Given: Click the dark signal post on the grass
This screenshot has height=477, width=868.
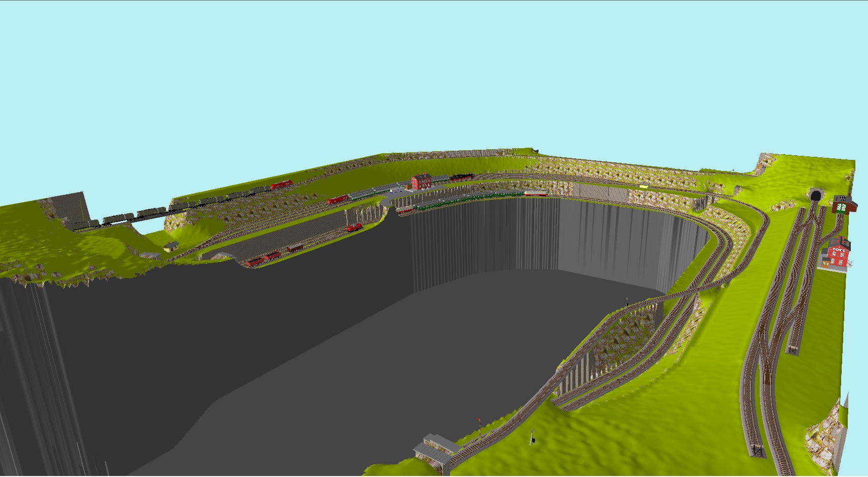Looking at the screenshot, I should [532, 437].
